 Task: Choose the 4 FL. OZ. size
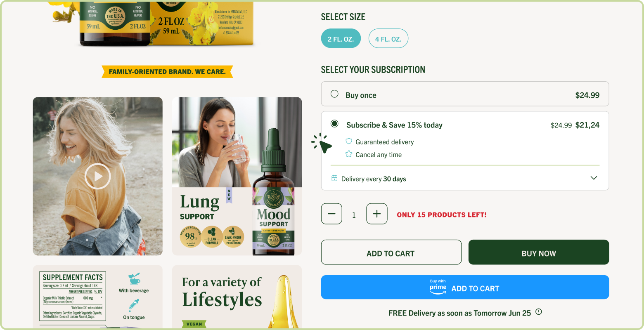(x=388, y=38)
